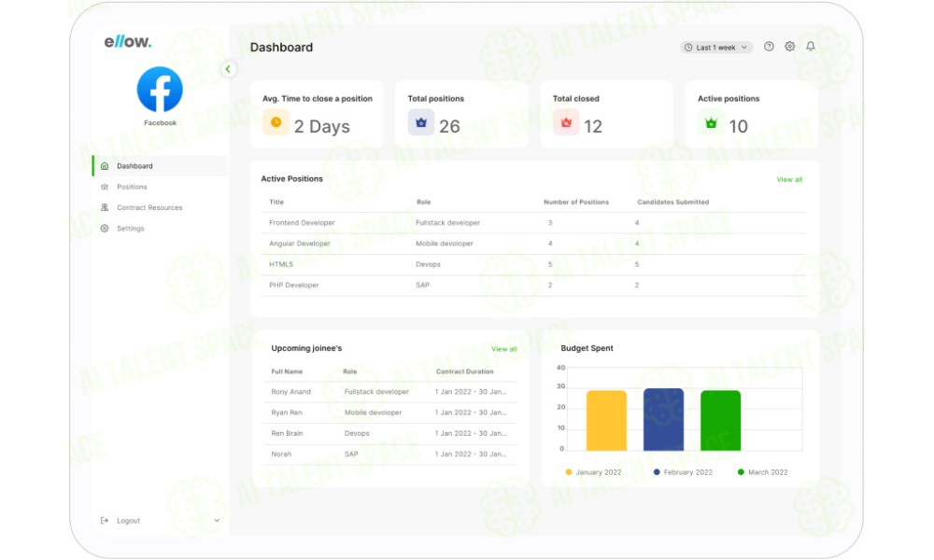Click the ellow logo
Viewport: 934px width, 560px height.
coord(127,42)
